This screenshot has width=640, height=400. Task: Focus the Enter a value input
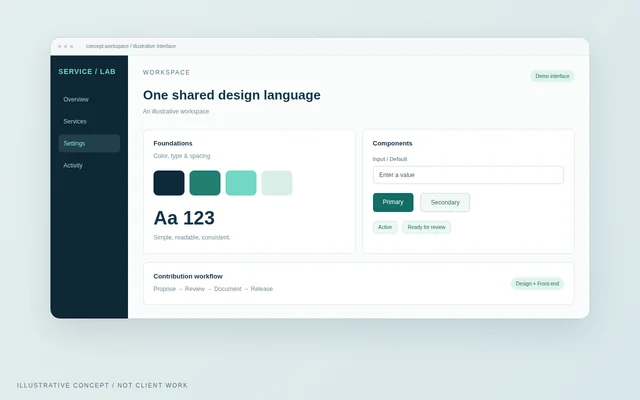[468, 175]
